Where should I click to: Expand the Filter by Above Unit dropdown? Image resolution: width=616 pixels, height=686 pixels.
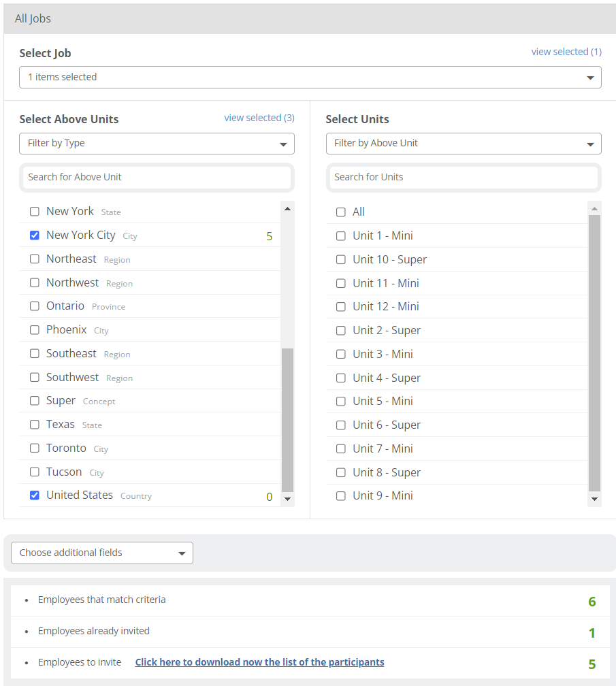[x=463, y=144]
